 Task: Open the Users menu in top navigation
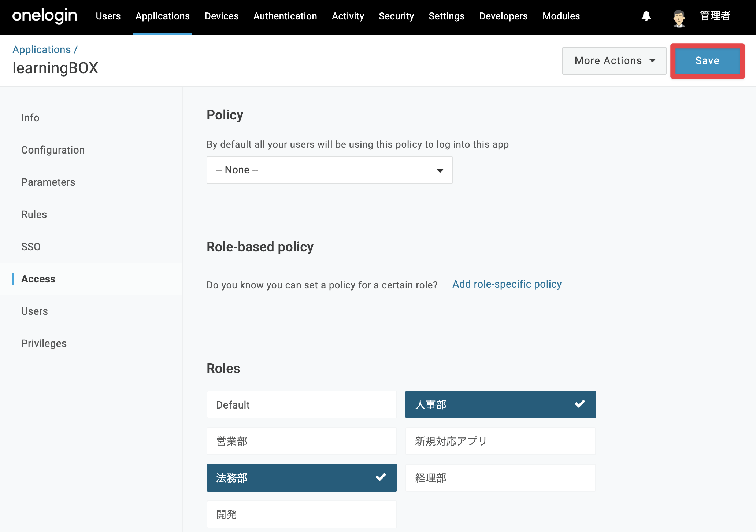pos(108,16)
